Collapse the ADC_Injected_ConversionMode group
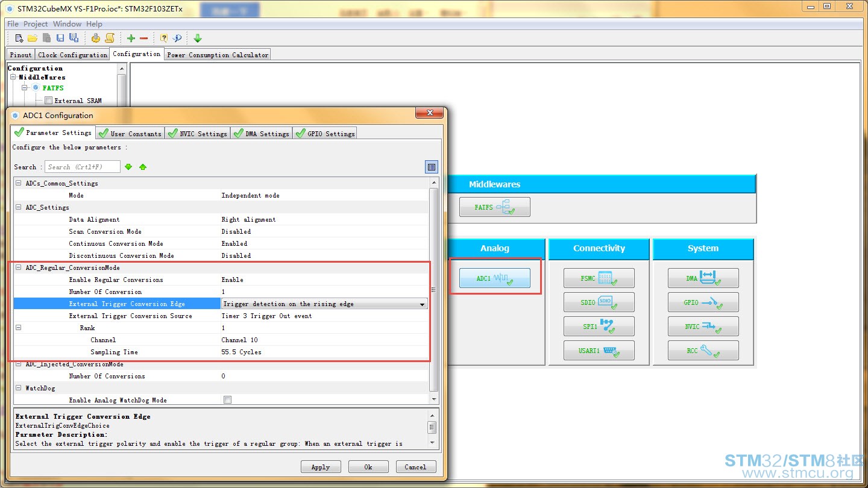This screenshot has width=868, height=488. click(x=18, y=364)
